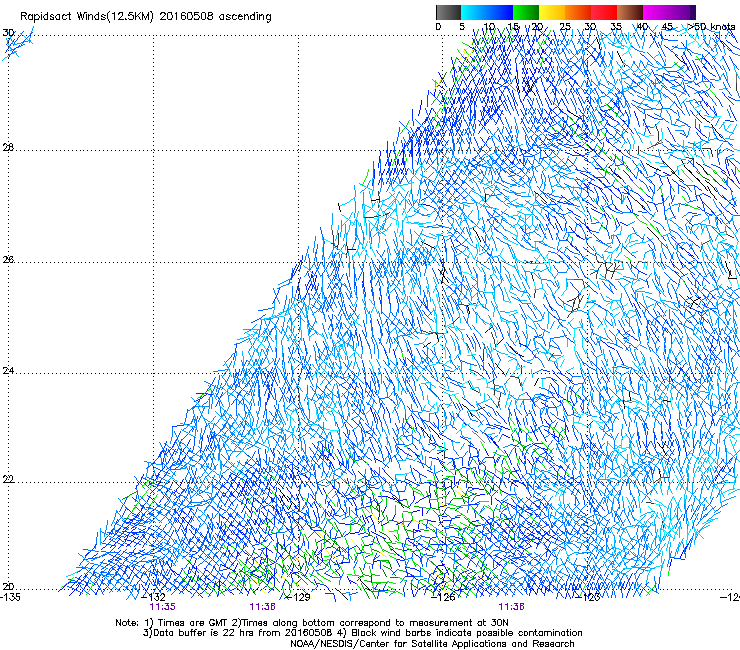
Task: Click the 'Data buffer is 22 hrs' note
Action: point(237,633)
